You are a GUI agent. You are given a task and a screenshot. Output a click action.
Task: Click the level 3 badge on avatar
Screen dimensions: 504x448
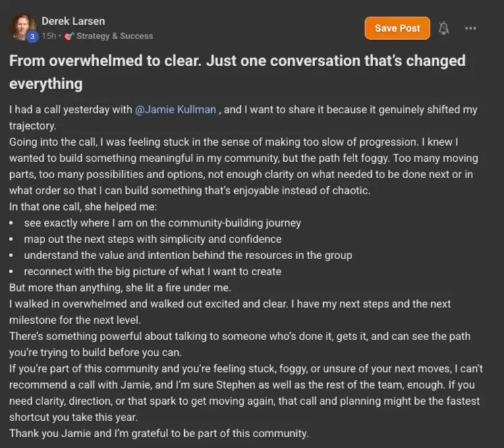tap(32, 36)
